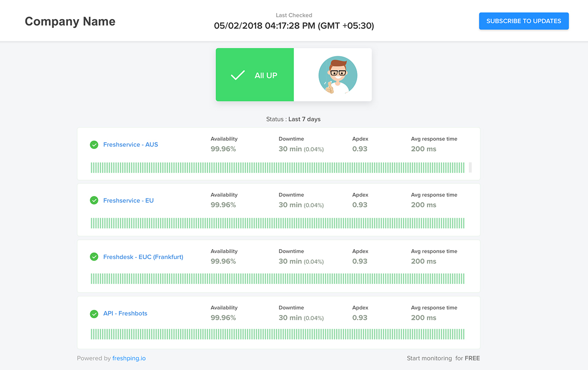Click the 30 min downtime value for Freshdesk - EUC
Viewport: 588px width, 370px height.
coord(291,261)
